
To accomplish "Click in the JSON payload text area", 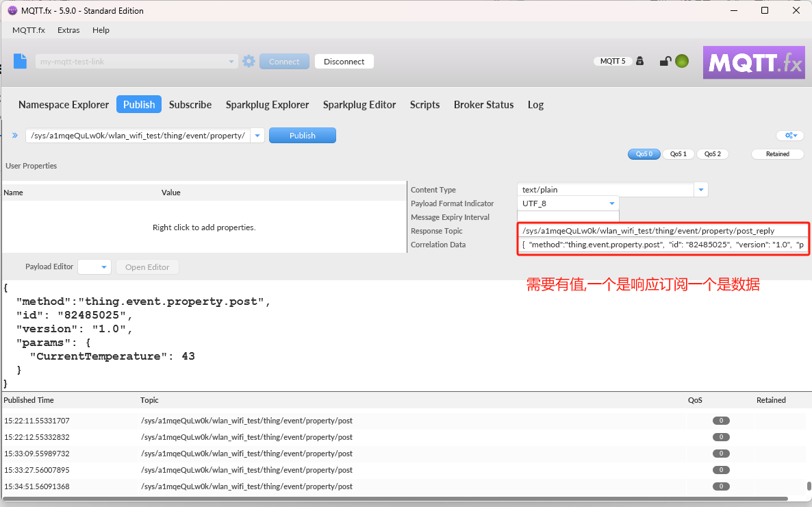I will pyautogui.click(x=406, y=336).
